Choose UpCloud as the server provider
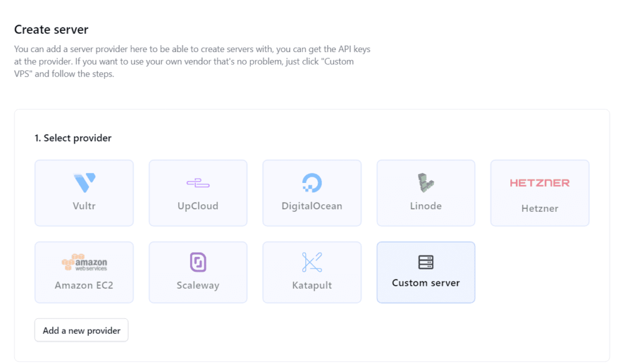 [198, 192]
